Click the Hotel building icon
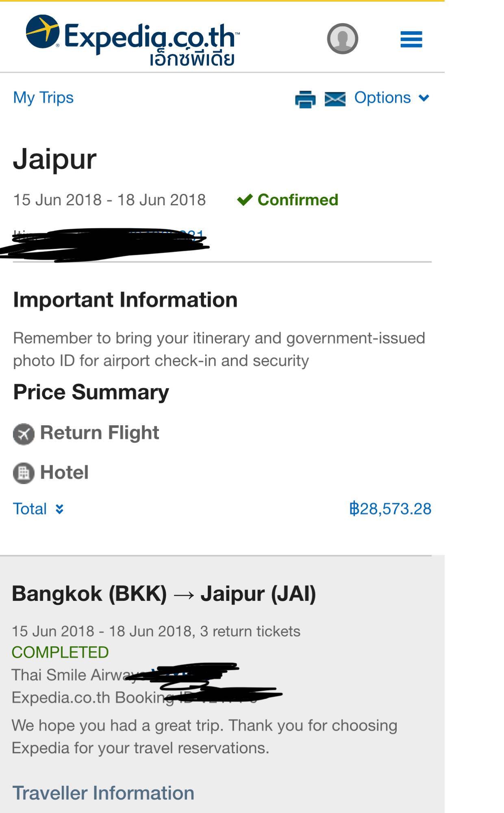 [x=24, y=473]
